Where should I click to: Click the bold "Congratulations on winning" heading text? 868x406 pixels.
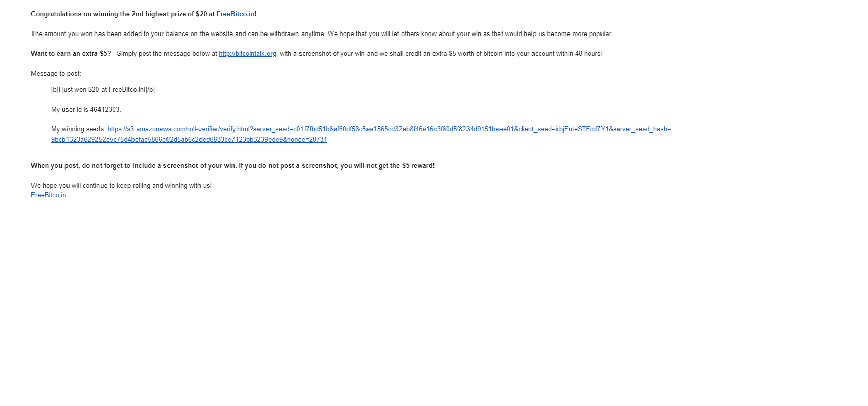point(144,14)
